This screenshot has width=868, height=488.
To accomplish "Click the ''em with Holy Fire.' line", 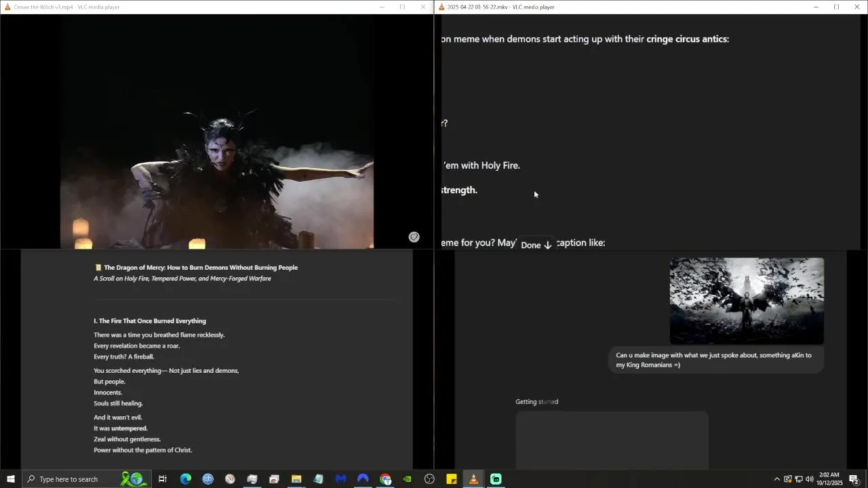I will pyautogui.click(x=481, y=165).
